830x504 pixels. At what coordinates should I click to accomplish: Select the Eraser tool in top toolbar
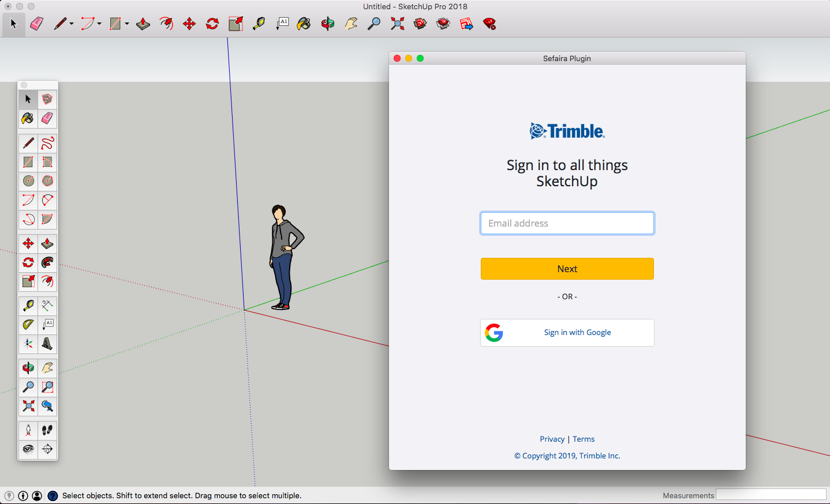[x=37, y=24]
